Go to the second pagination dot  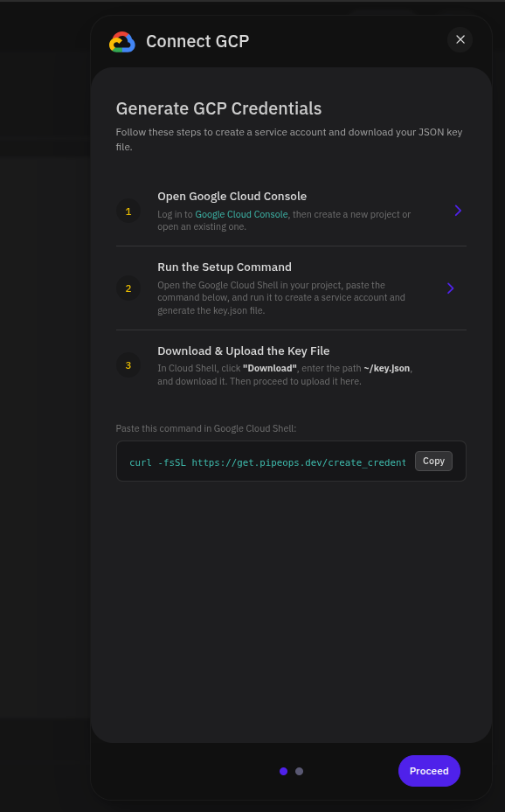coord(299,772)
